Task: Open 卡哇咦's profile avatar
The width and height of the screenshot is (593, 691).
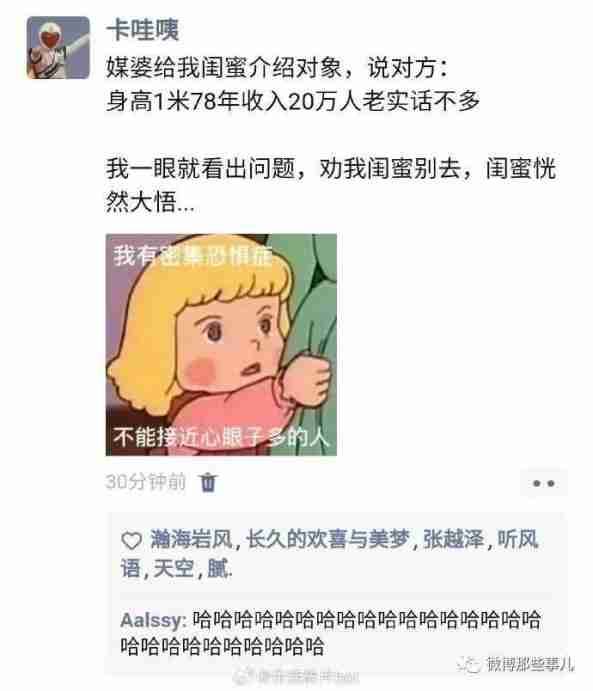Action: coord(58,48)
